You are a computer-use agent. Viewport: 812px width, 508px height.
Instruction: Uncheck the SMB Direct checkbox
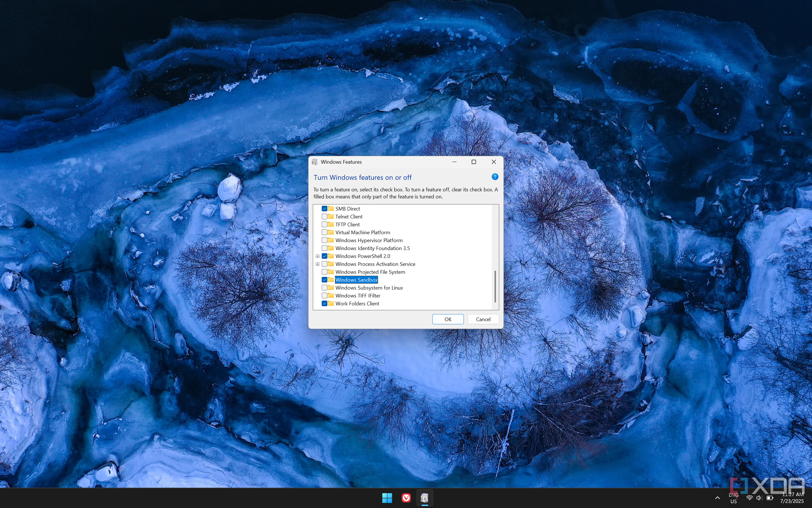325,209
